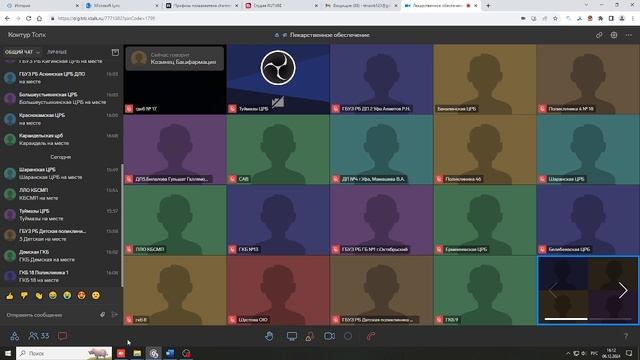The height and width of the screenshot is (360, 640).
Task: Open the layout grid icon in header
Action: pos(614,35)
